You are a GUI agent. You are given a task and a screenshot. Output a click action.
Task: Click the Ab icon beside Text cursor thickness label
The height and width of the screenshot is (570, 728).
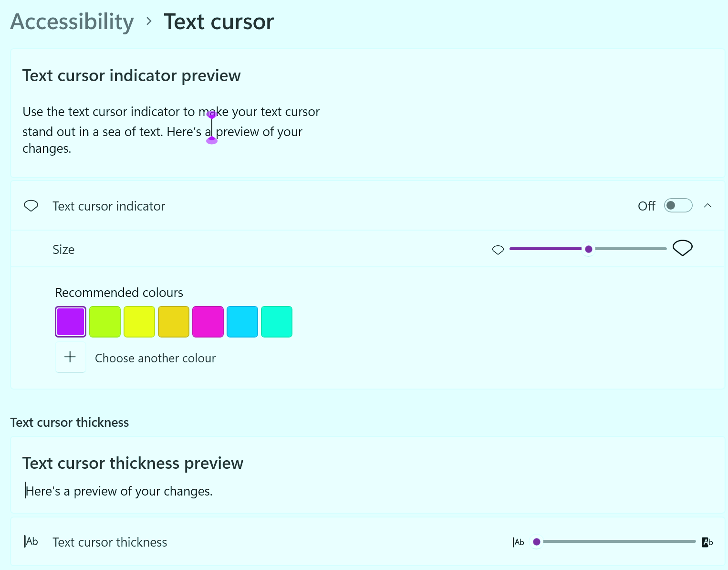point(31,541)
